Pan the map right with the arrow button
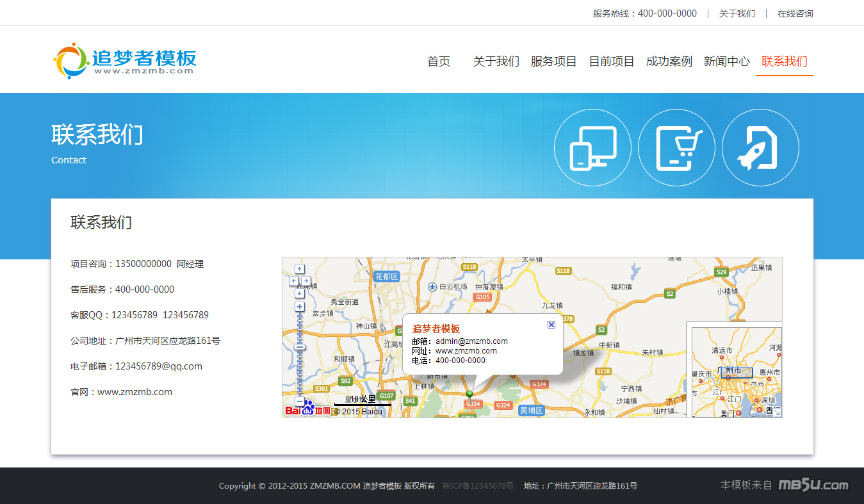Viewport: 864px width, 504px height. click(x=306, y=281)
